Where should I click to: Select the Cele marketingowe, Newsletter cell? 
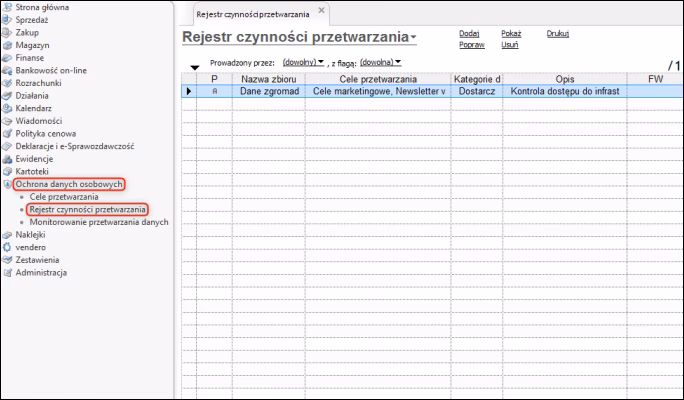point(378,91)
